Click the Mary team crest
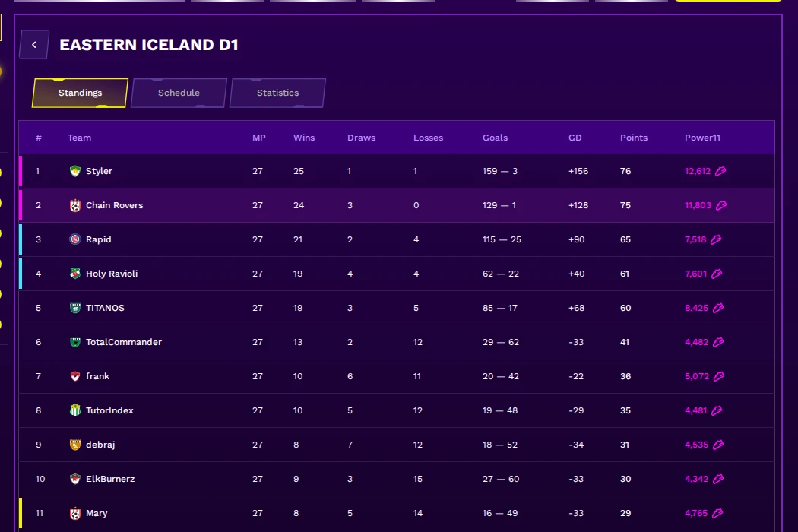This screenshot has height=532, width=798. point(74,513)
